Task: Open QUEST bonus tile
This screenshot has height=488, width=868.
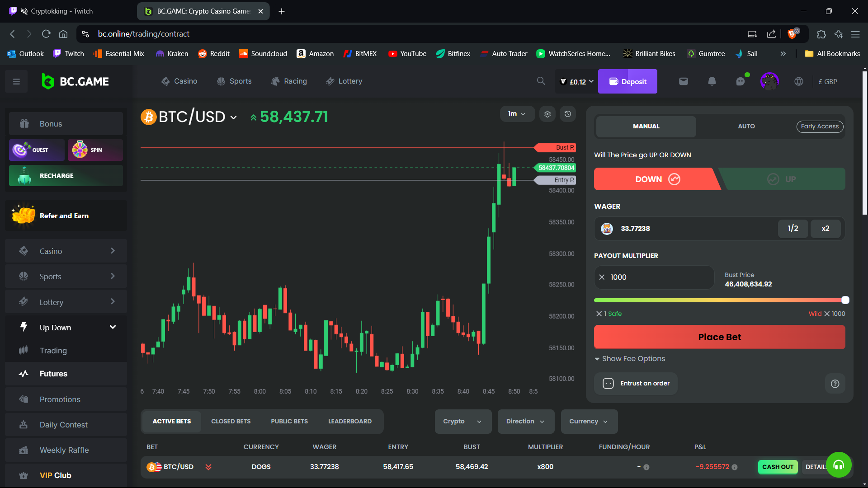Action: pos(37,150)
